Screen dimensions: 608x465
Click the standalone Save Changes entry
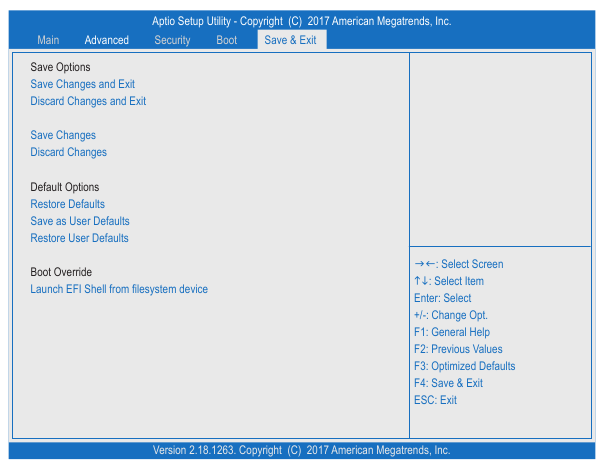point(63,135)
